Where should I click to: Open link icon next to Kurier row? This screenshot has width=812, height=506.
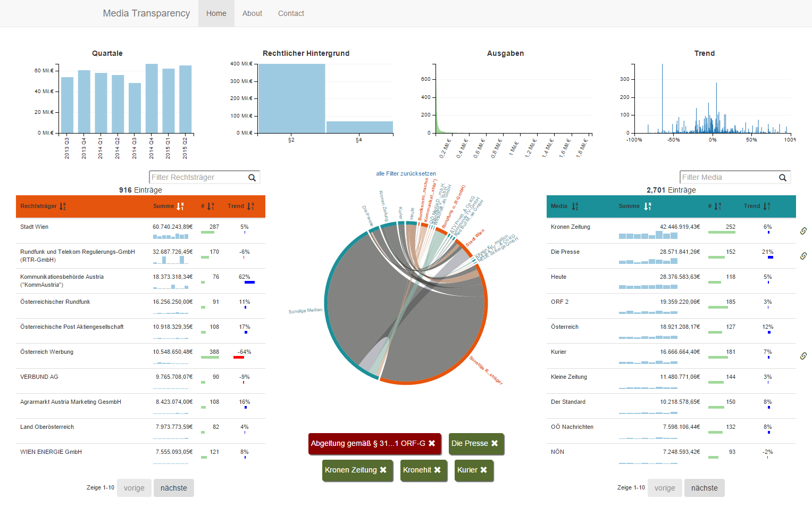click(803, 356)
